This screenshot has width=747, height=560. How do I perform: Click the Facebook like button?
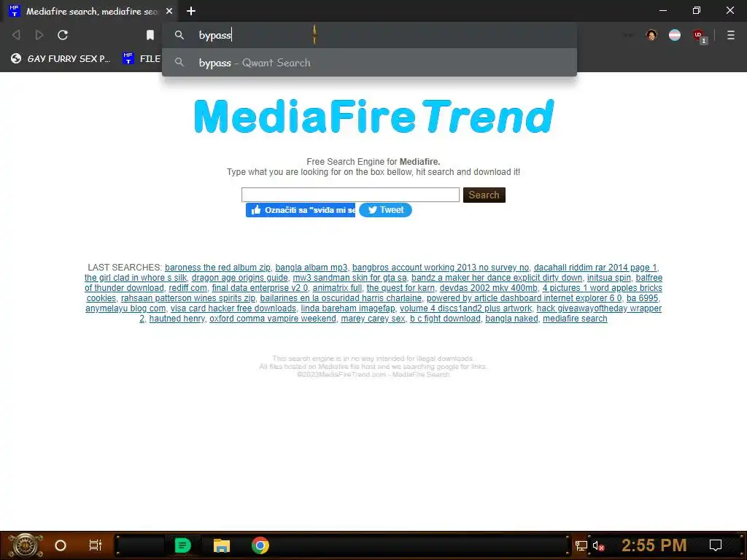pyautogui.click(x=301, y=210)
